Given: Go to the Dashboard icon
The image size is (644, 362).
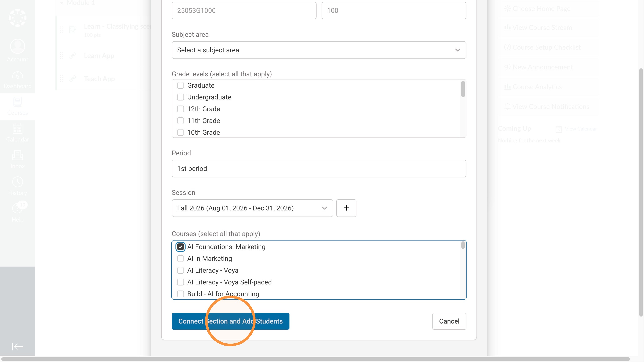Looking at the screenshot, I should (x=17, y=75).
